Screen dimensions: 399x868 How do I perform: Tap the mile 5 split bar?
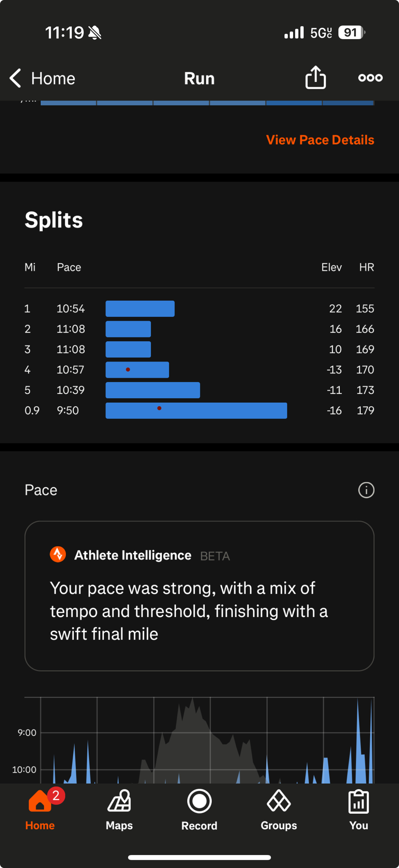pyautogui.click(x=153, y=390)
